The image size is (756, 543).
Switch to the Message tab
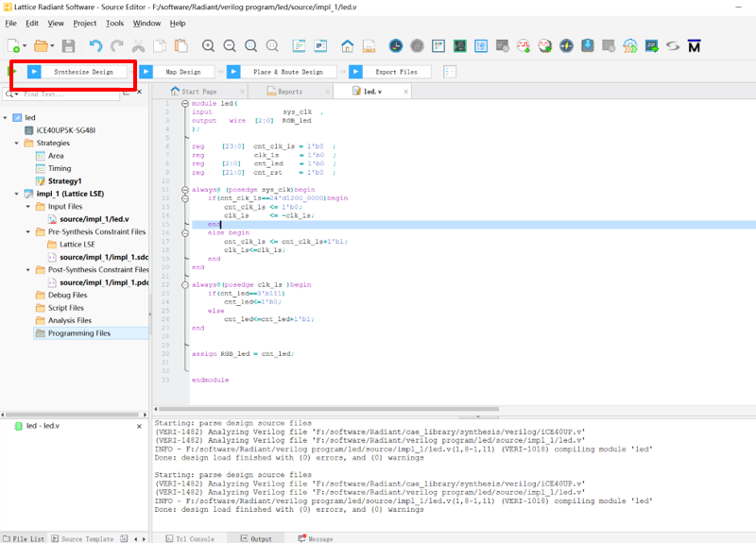pos(316,538)
